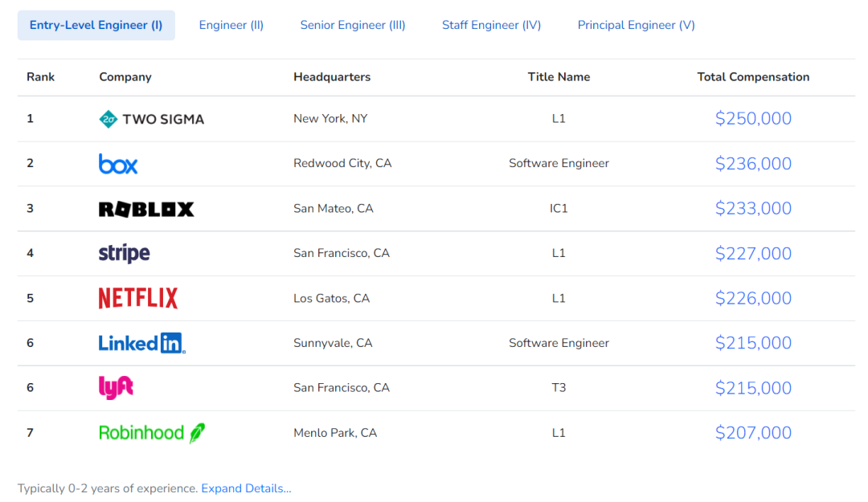This screenshot has width=868, height=502.
Task: Open the green Robinhood logo
Action: pyautogui.click(x=151, y=433)
